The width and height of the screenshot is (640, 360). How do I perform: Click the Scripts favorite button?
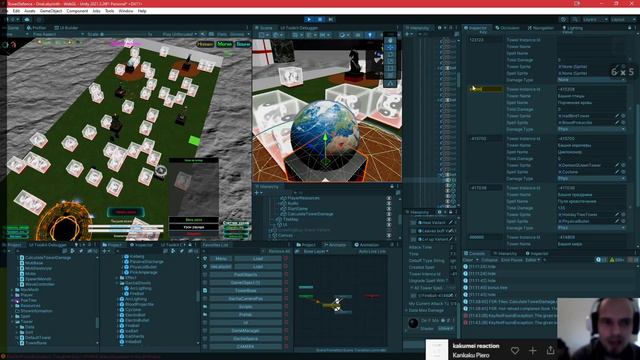tap(245, 307)
